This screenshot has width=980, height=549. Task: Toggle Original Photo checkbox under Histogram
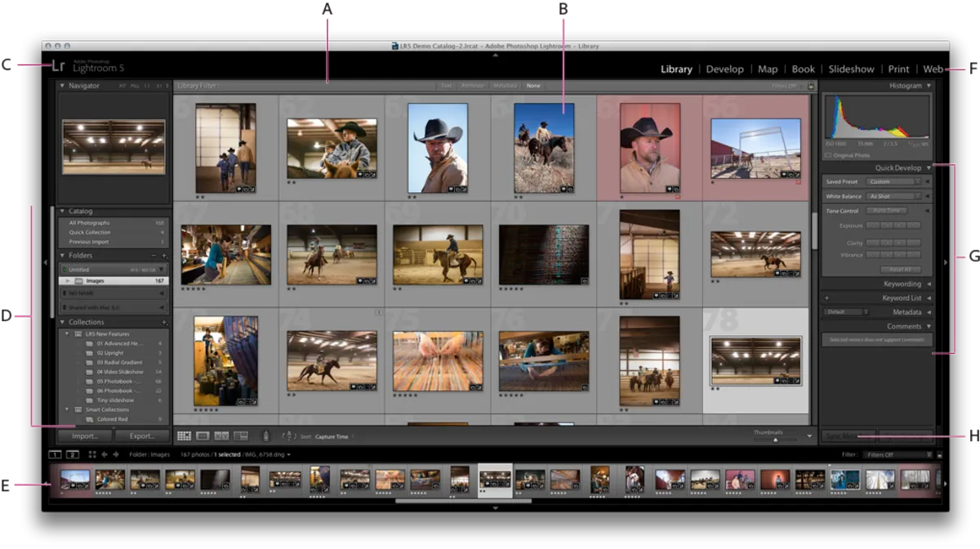coord(828,155)
